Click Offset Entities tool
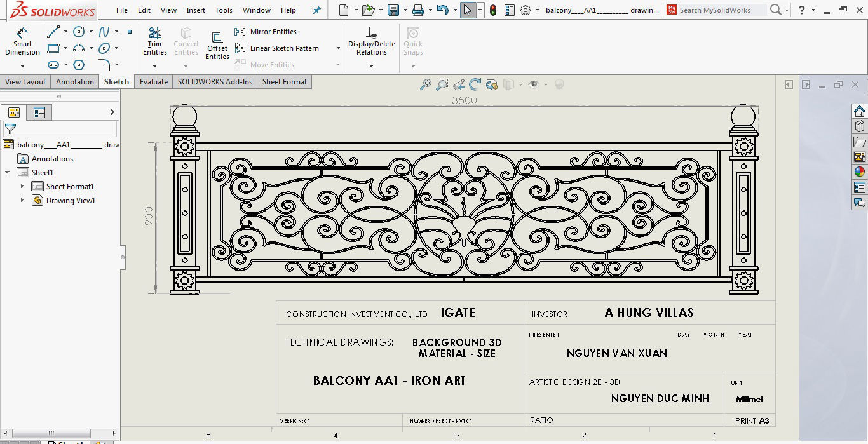This screenshot has height=444, width=868. 217,46
